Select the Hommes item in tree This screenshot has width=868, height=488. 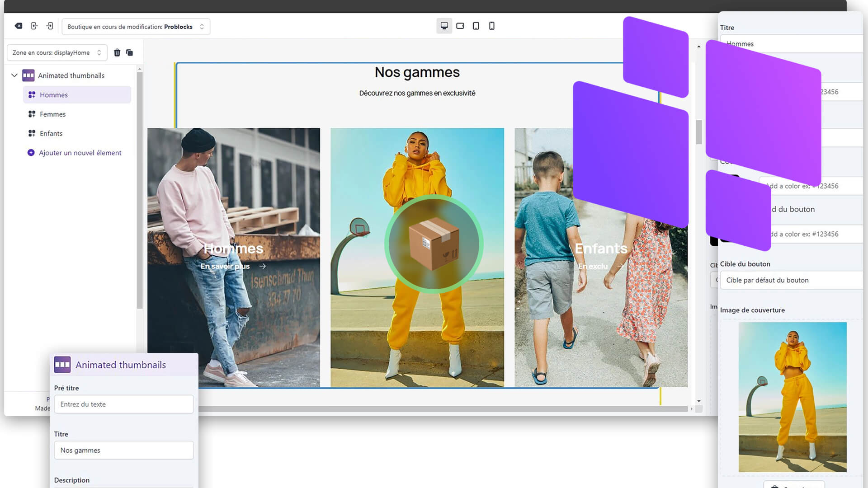pyautogui.click(x=77, y=95)
